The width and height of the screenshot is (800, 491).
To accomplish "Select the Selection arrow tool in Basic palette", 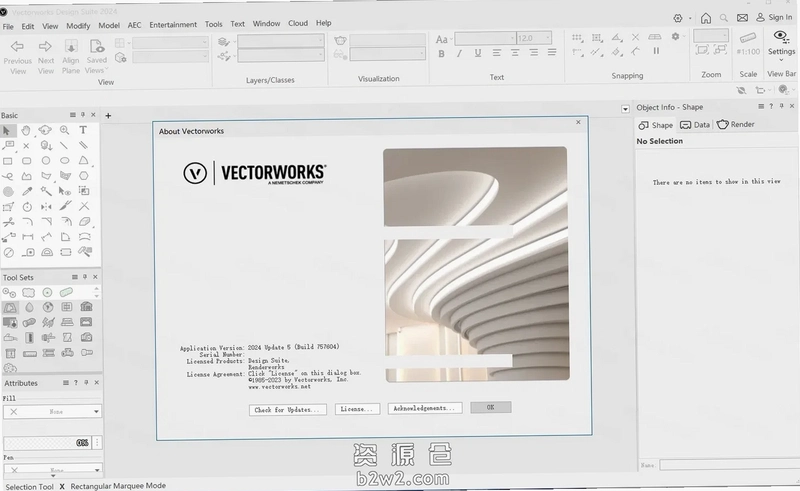I will tap(7, 131).
